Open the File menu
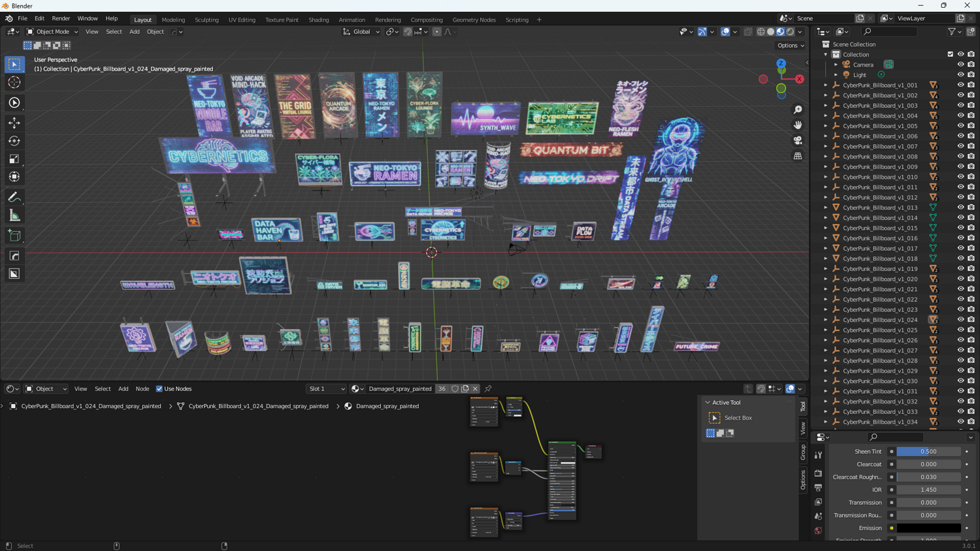Viewport: 980px width, 551px height. pos(22,19)
